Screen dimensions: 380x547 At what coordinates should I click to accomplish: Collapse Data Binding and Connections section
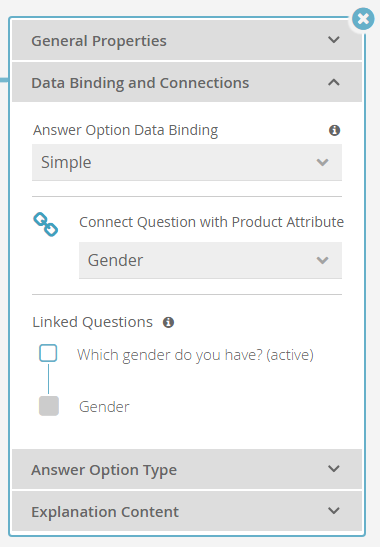pos(187,82)
